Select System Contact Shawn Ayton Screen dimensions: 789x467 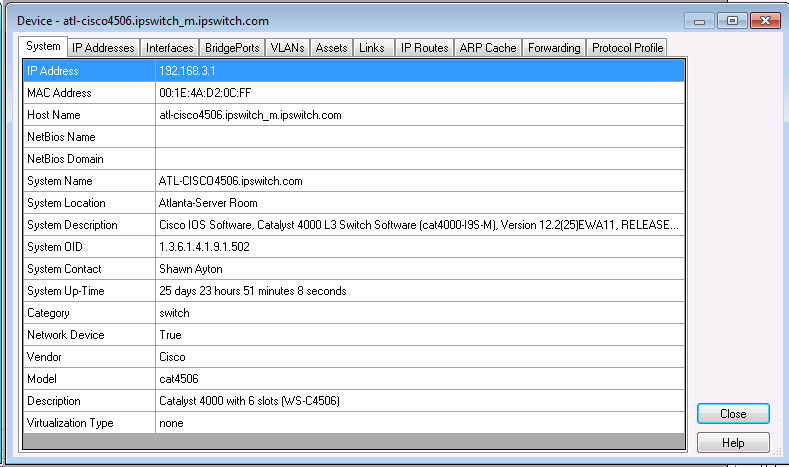click(x=420, y=269)
